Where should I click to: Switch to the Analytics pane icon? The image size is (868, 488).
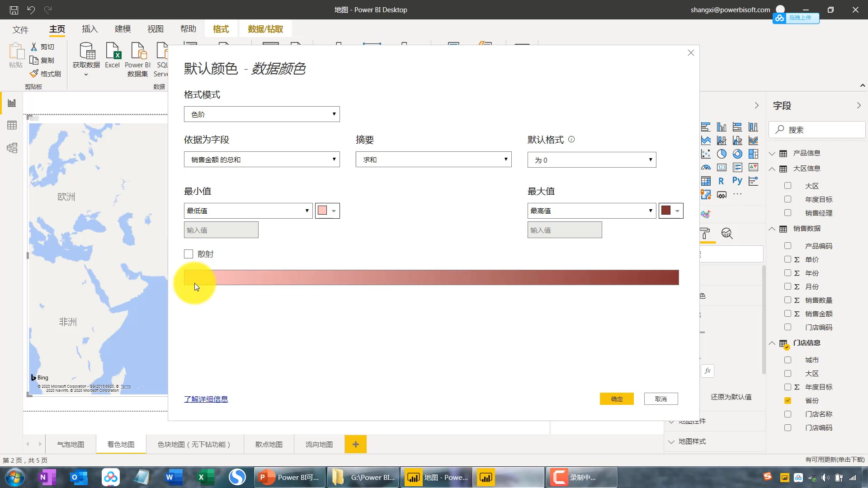(x=726, y=234)
